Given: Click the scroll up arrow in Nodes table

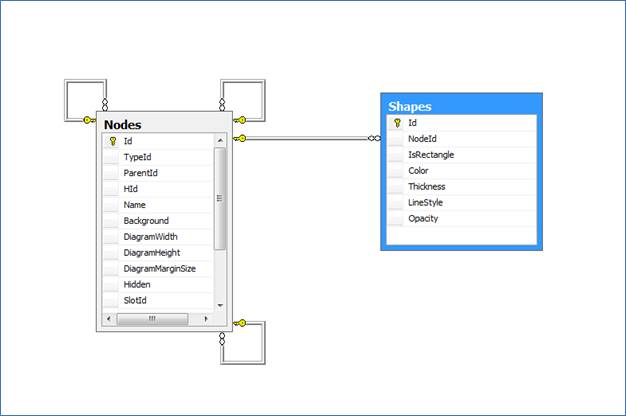Looking at the screenshot, I should (220, 142).
